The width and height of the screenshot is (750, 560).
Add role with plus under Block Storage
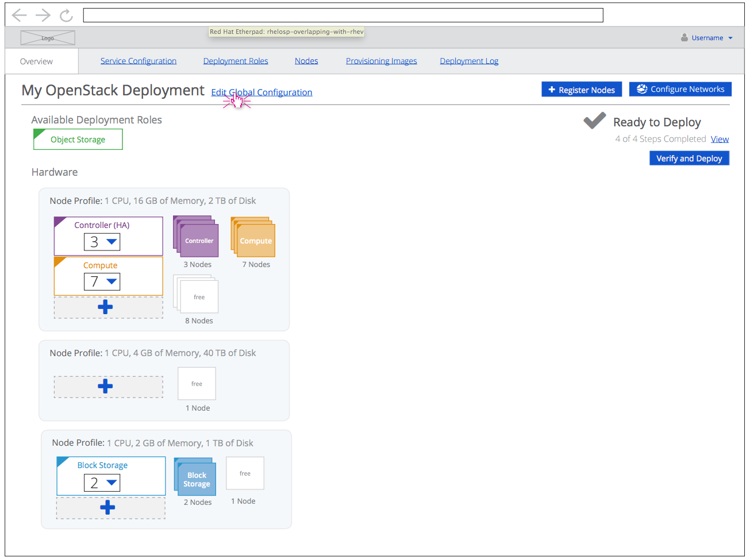[108, 508]
